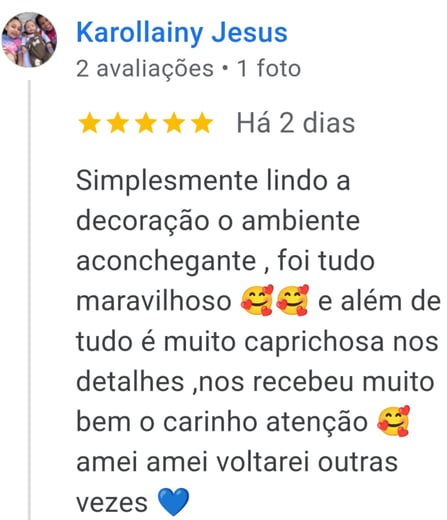Click the word "aconchegante" in the review

point(166,262)
